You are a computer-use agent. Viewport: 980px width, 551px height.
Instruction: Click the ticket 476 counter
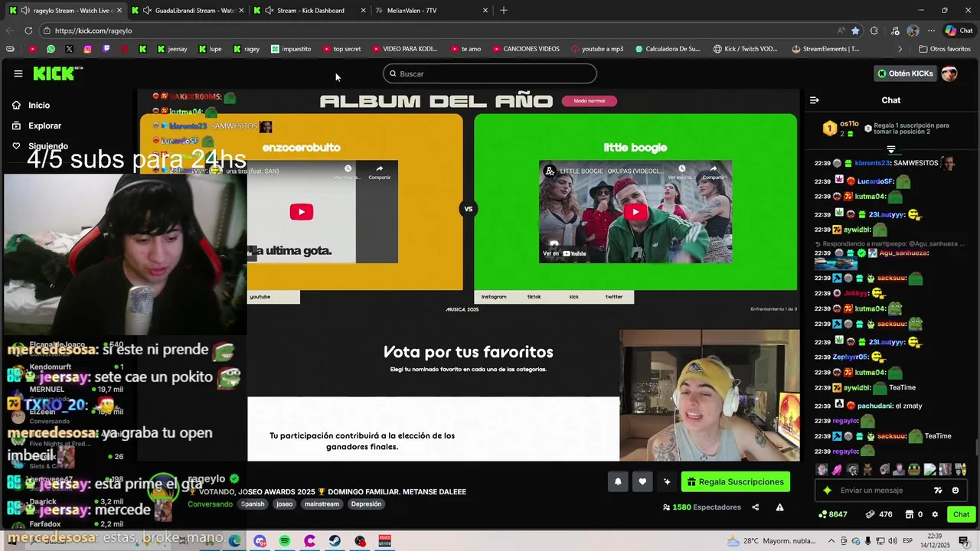(x=879, y=514)
